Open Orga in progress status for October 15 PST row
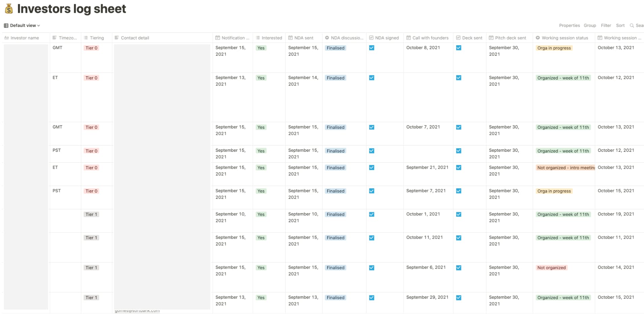The image size is (644, 316). (554, 191)
